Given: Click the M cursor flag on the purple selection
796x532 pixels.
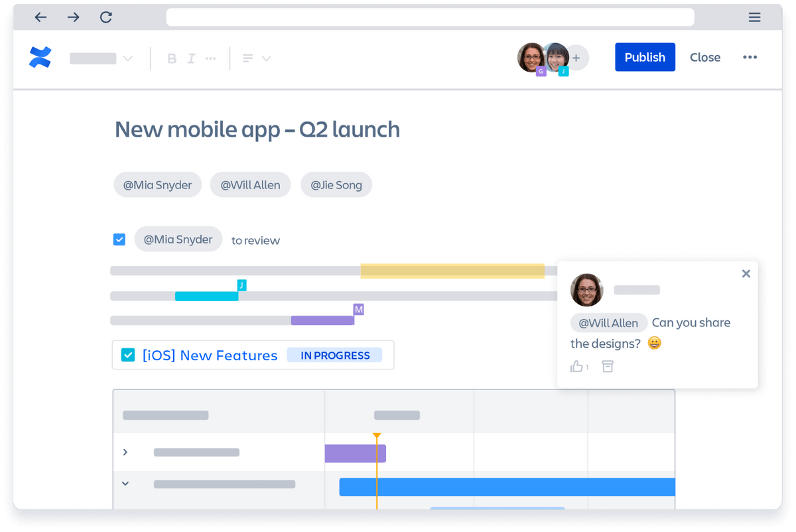Looking at the screenshot, I should click(x=358, y=310).
